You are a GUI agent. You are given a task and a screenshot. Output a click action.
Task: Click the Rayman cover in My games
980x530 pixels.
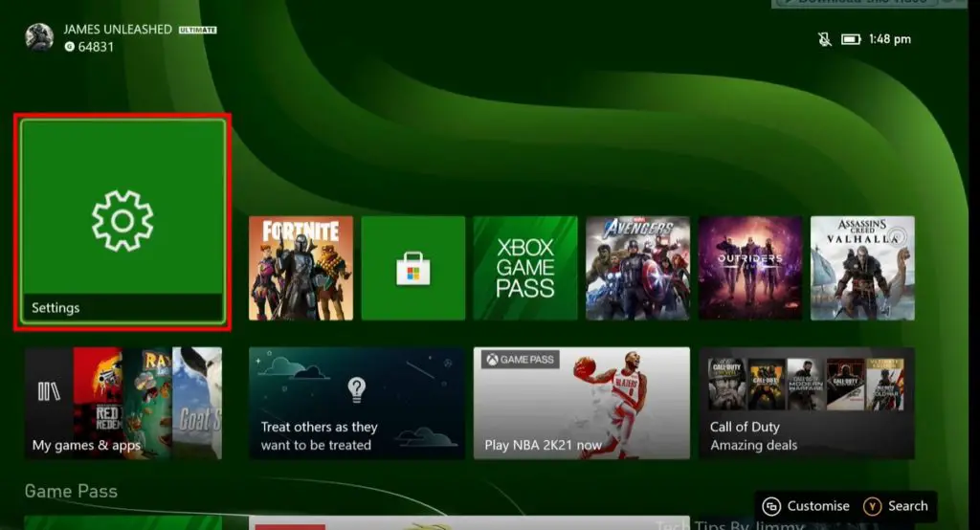click(x=147, y=403)
